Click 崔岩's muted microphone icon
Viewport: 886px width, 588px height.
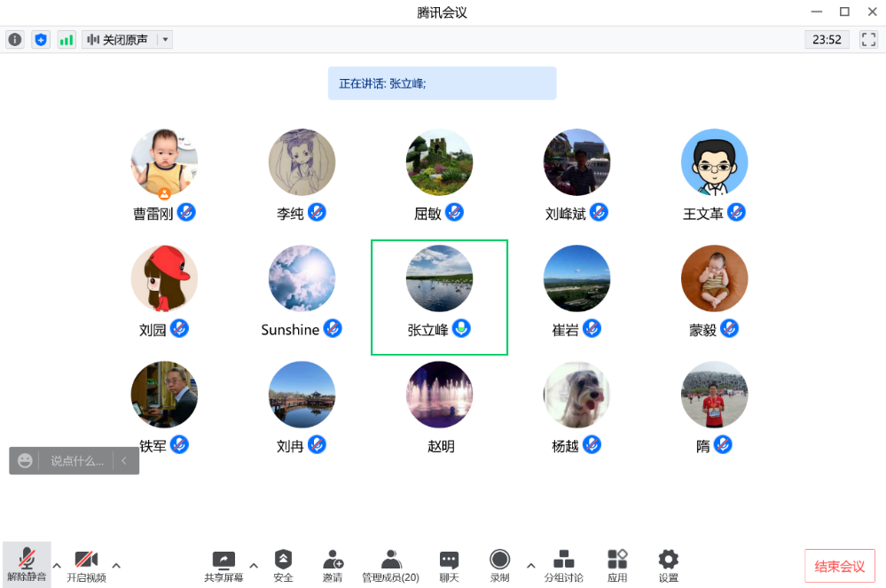592,329
